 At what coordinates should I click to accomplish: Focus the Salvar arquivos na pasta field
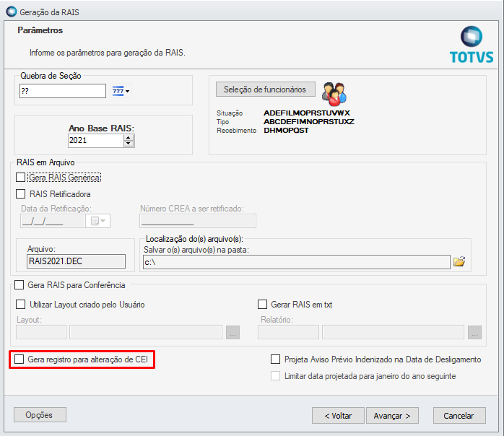(296, 262)
